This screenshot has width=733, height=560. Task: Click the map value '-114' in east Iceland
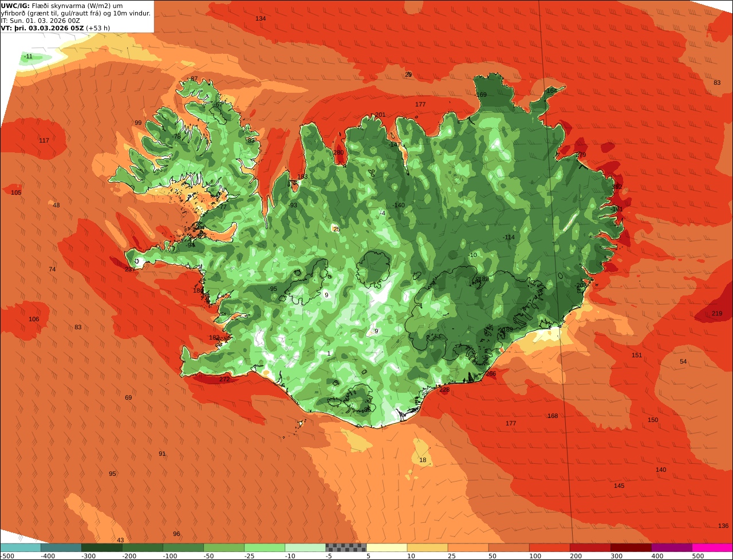[509, 237]
